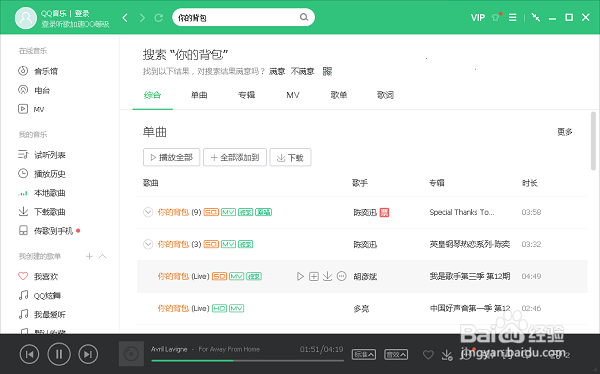Open more options for 胡彦斌 song row
The width and height of the screenshot is (600, 374).
coord(342,276)
